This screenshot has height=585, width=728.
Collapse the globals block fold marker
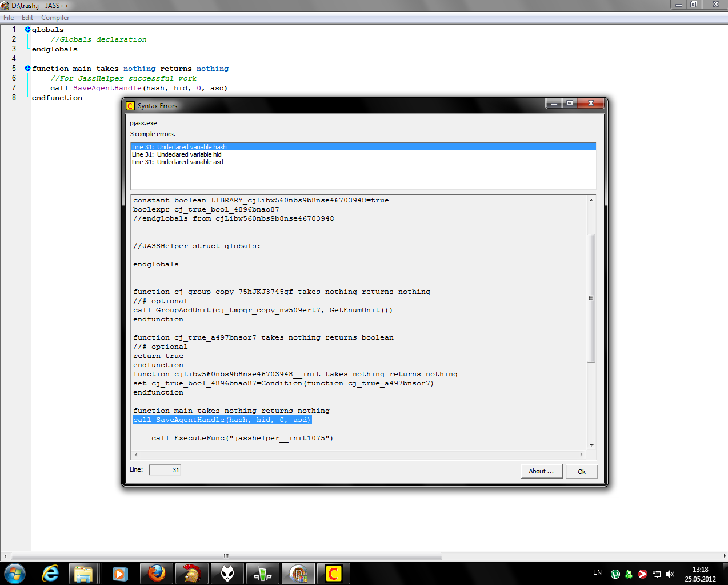[x=27, y=30]
